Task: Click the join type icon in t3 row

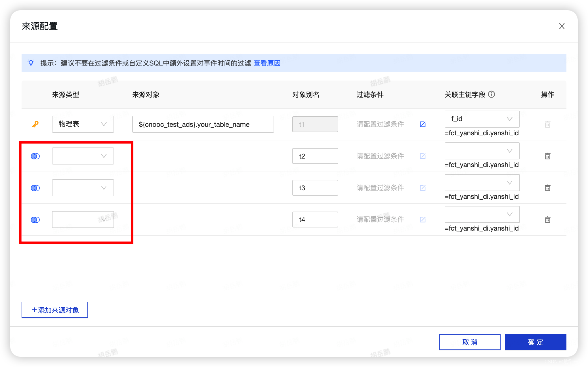Action: click(x=35, y=188)
